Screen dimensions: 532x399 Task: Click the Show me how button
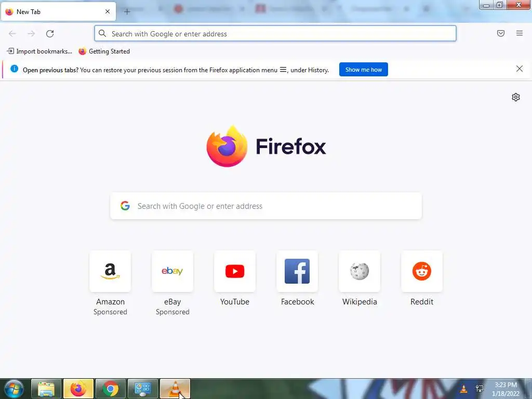pos(363,70)
